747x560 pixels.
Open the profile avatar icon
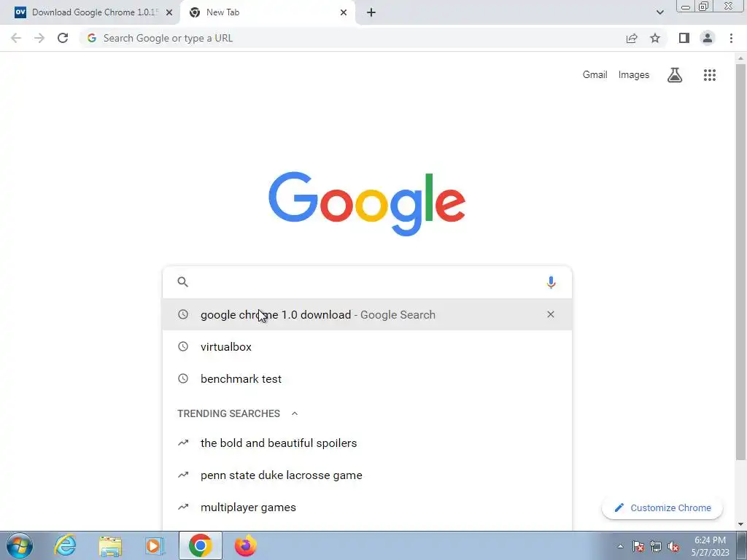[x=708, y=38]
